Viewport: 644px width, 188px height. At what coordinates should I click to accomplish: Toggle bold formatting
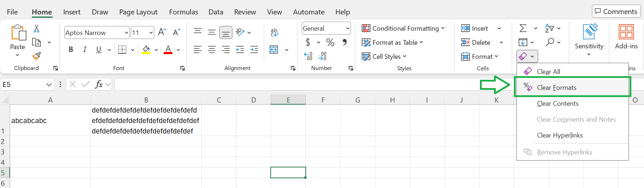click(x=71, y=49)
